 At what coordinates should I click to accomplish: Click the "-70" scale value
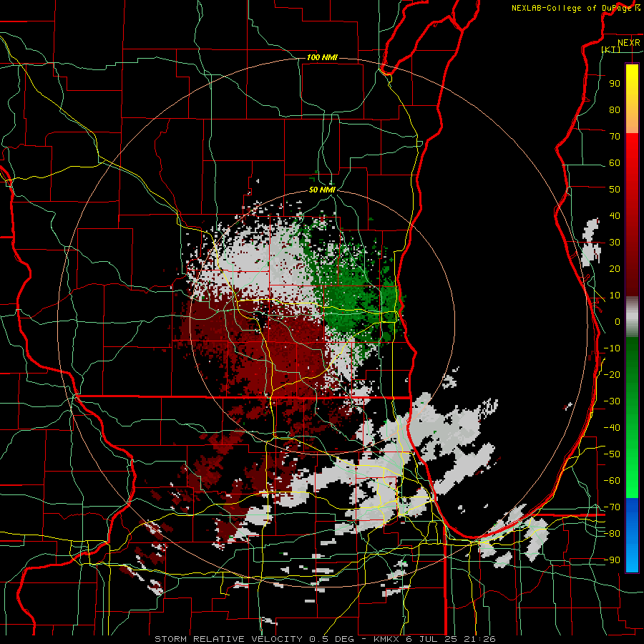tap(612, 507)
